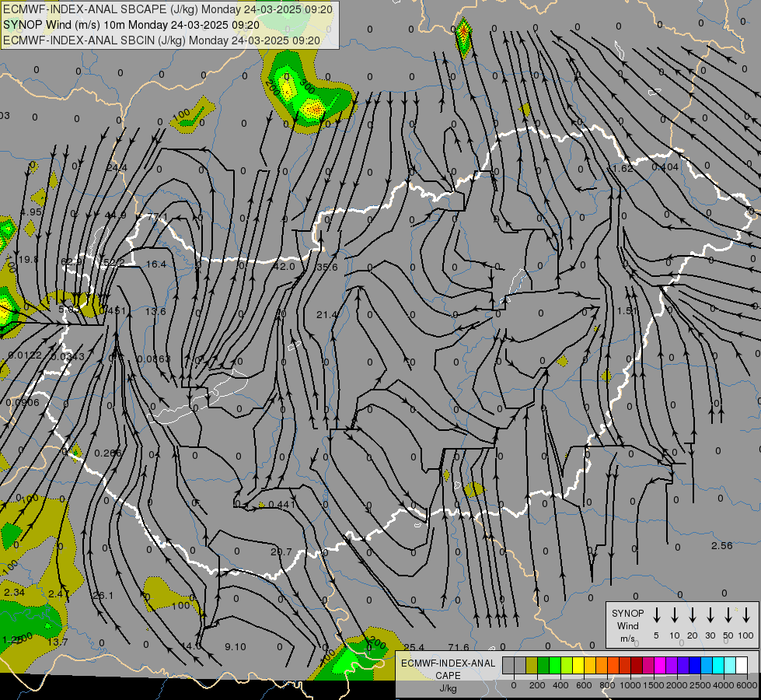Click the map value '24.4'
The height and width of the screenshot is (700, 761).
tap(117, 168)
